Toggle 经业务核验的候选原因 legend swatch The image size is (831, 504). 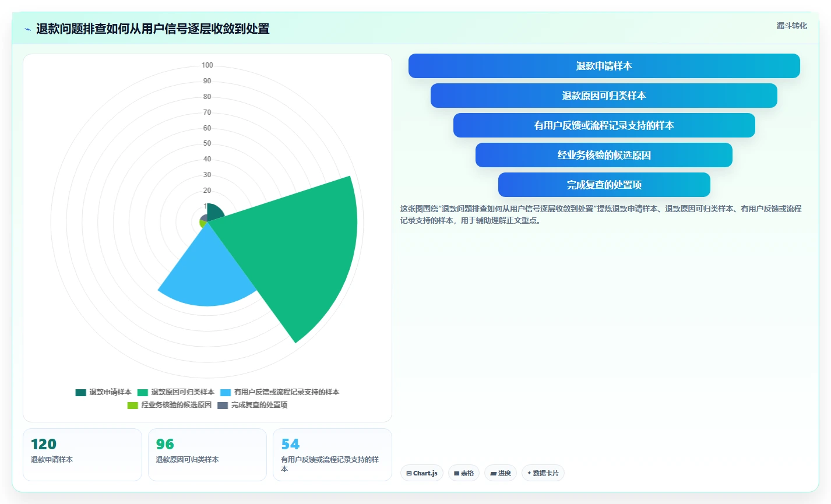pyautogui.click(x=133, y=406)
